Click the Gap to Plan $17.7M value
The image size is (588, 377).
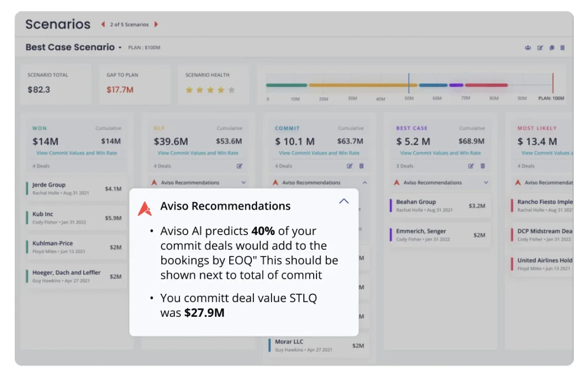[x=120, y=90]
